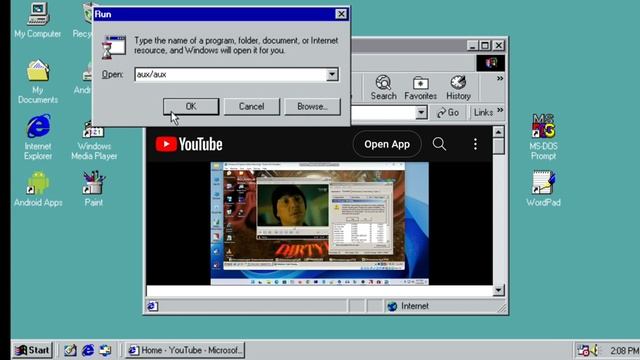Open the Run dialog's Open field dropdown

(332, 74)
